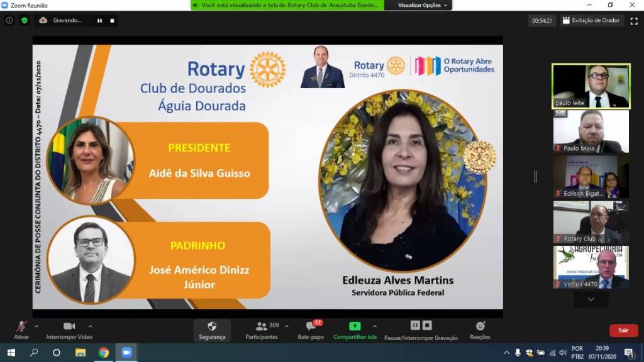644x362 pixels.
Task: Expand audio options arrow beside Ativar
Action: coord(36,326)
